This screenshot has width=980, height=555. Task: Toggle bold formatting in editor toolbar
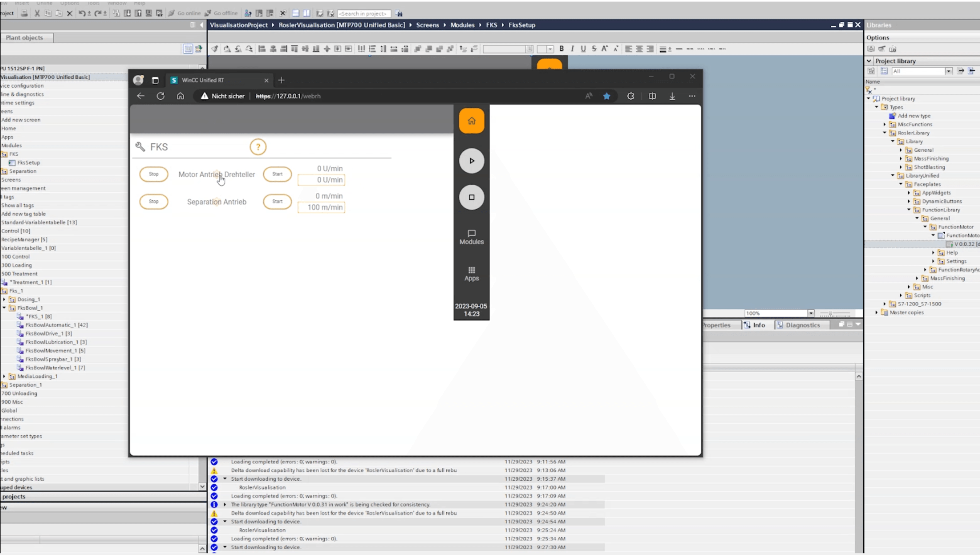click(561, 49)
